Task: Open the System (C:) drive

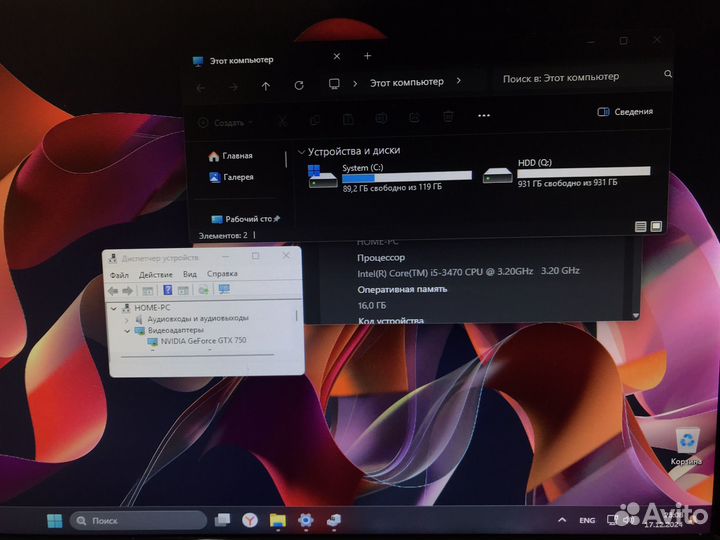Action: [391, 176]
